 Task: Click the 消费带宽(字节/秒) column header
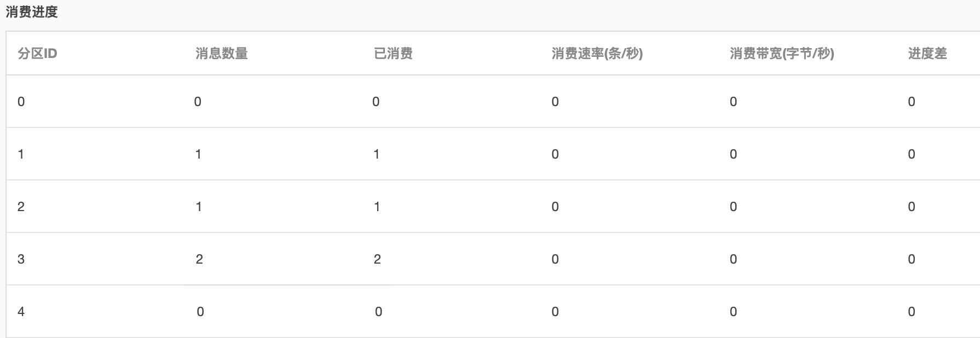click(780, 53)
